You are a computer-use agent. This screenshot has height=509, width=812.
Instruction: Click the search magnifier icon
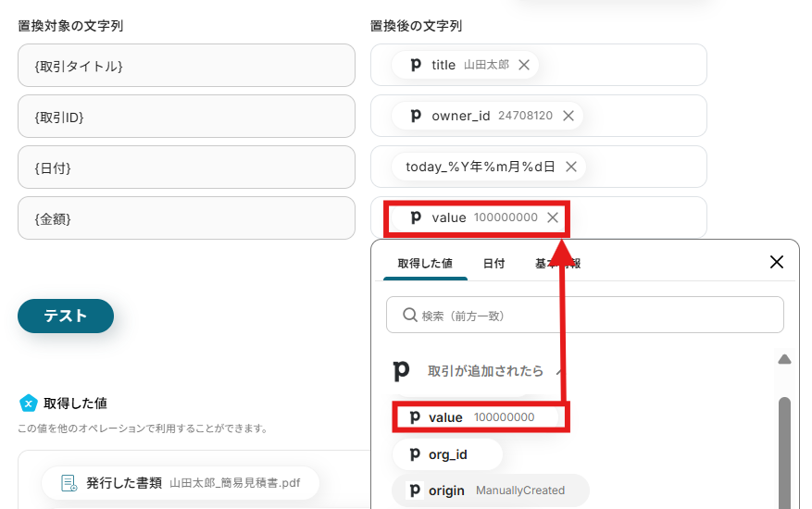[410, 315]
